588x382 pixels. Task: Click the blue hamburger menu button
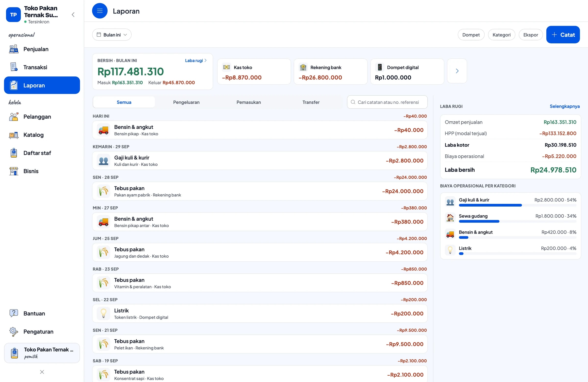(99, 11)
